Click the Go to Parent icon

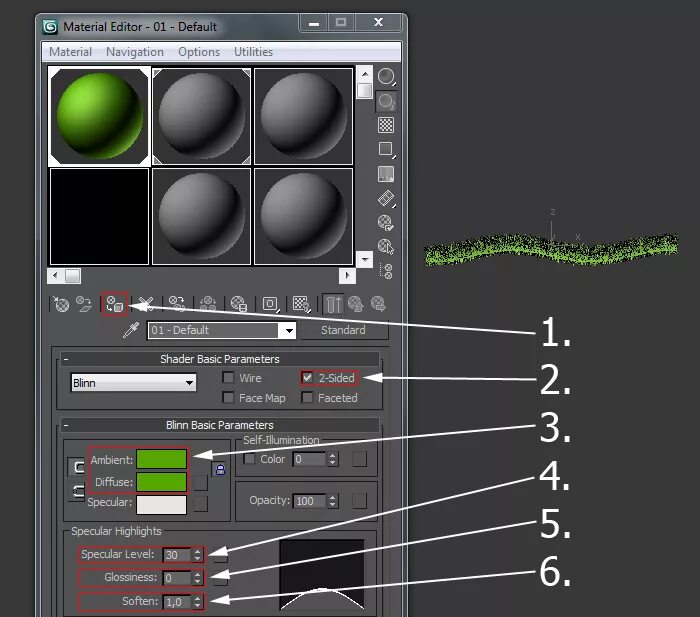point(356,304)
